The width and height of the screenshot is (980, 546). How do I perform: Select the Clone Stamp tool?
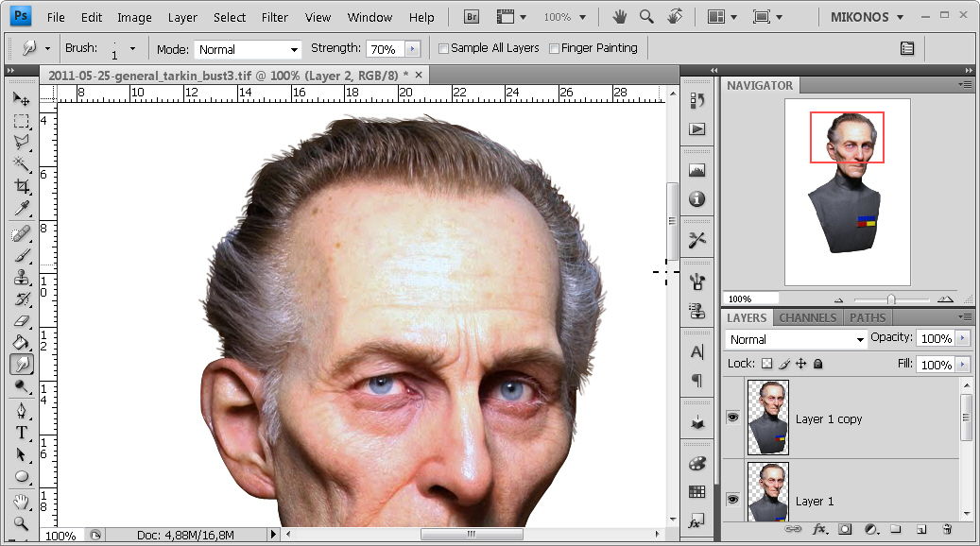[21, 278]
